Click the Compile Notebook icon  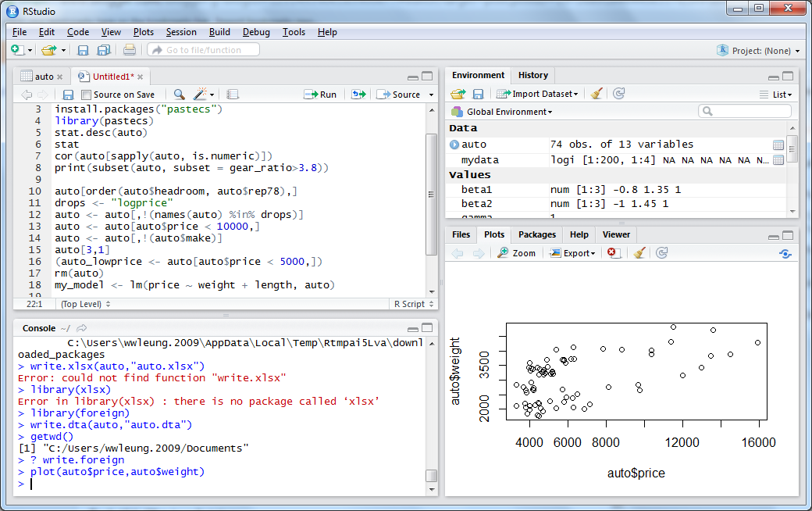pos(233,94)
